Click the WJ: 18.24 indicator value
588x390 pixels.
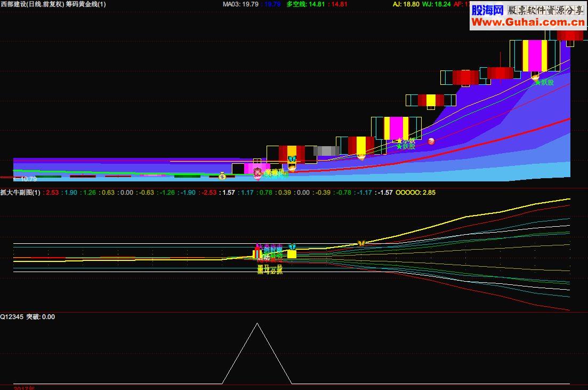coord(436,4)
